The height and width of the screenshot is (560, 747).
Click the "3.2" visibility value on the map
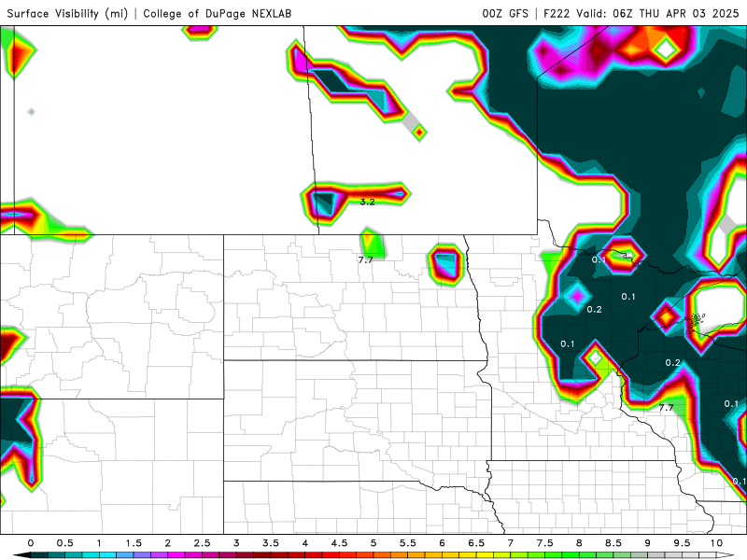click(x=367, y=202)
